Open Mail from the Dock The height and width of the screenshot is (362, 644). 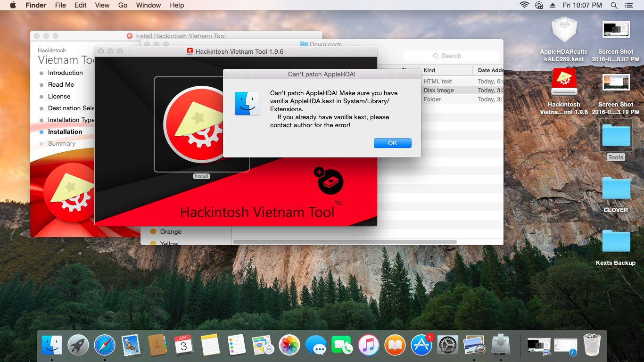(131, 345)
